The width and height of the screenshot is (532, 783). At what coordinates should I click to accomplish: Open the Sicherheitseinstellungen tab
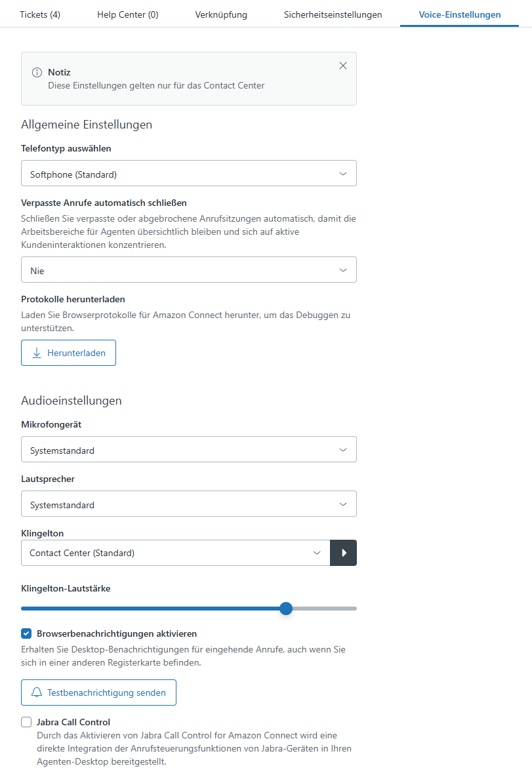click(x=333, y=14)
